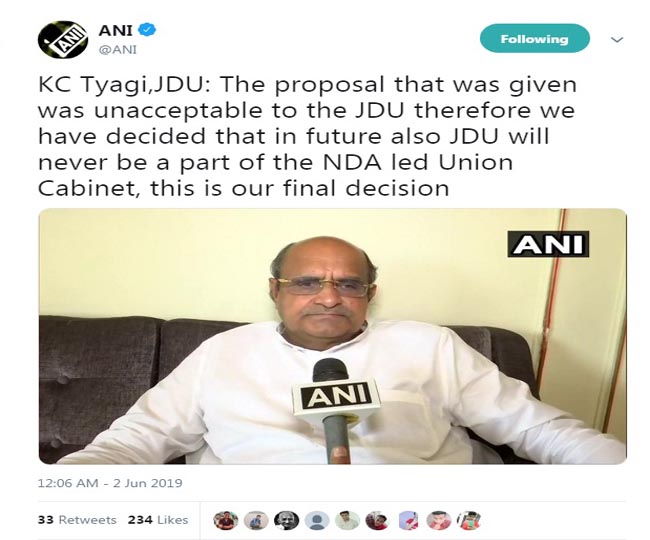
Task: Open the 12:06 AM - 2 Jun 2019 timestamp
Action: (x=110, y=483)
